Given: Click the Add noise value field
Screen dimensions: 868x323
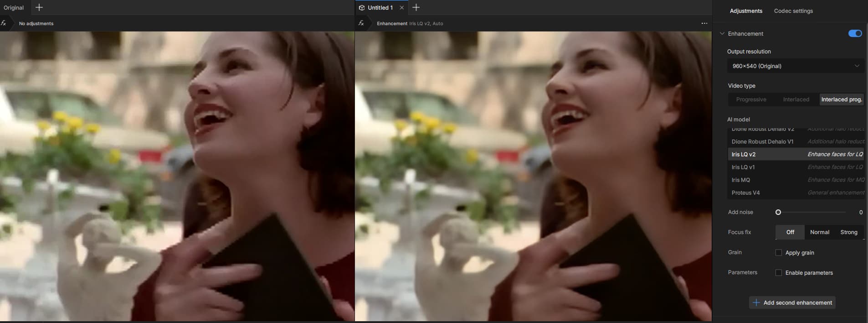Looking at the screenshot, I should [861, 212].
